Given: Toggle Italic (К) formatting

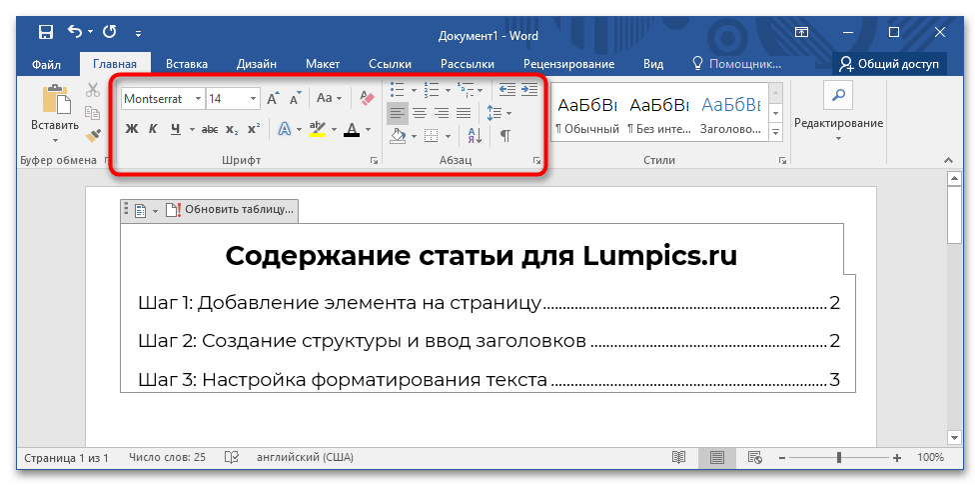Looking at the screenshot, I should (154, 129).
